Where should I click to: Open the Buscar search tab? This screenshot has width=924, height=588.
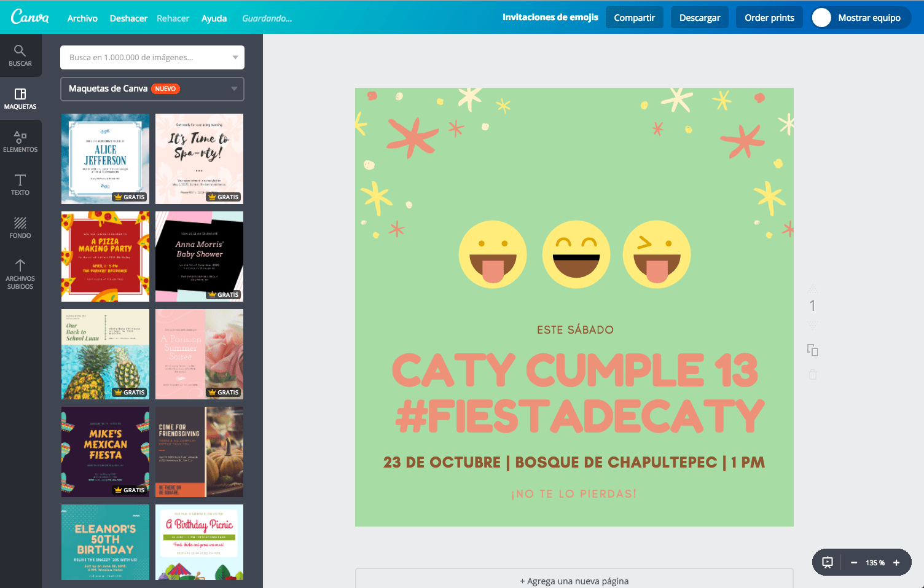(20, 55)
